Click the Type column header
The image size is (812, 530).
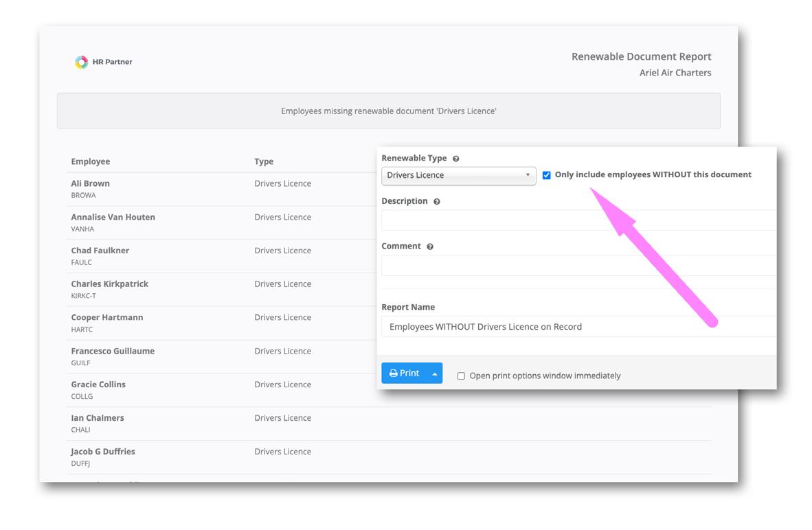pyautogui.click(x=264, y=161)
